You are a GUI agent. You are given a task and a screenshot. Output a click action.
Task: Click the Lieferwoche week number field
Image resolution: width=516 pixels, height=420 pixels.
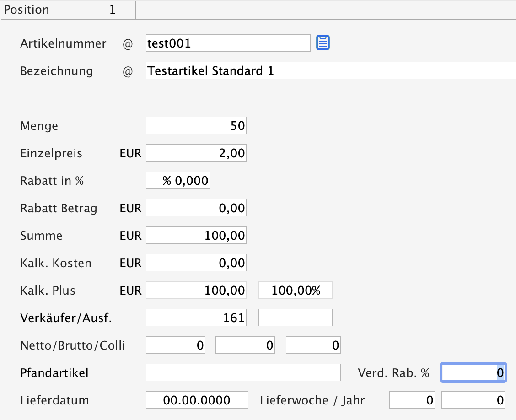point(412,400)
